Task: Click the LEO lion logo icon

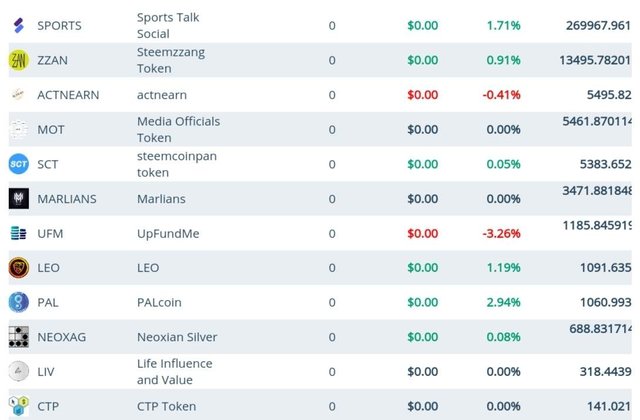Action: point(19,268)
